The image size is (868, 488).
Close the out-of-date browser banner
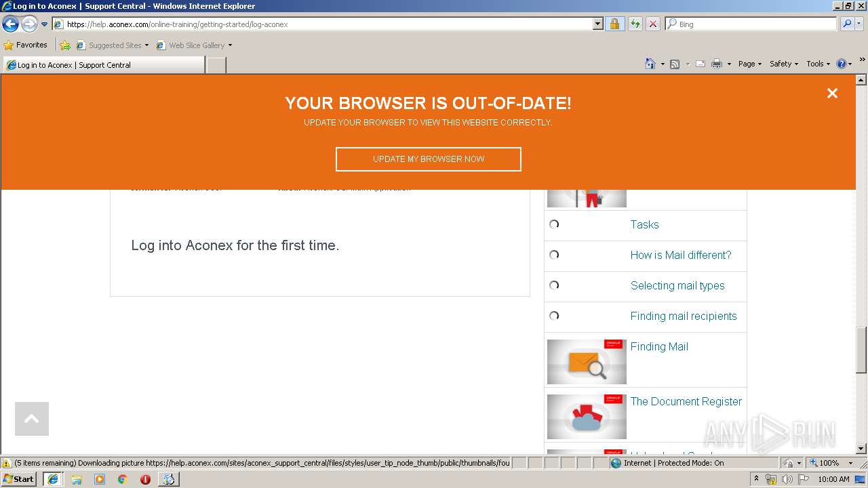[x=832, y=94]
